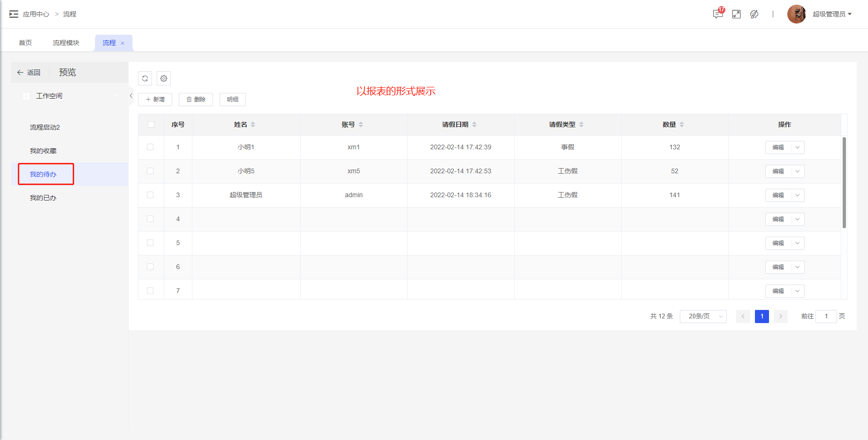868x440 pixels.
Task: Select 我的待办 in the sidebar
Action: (x=69, y=174)
